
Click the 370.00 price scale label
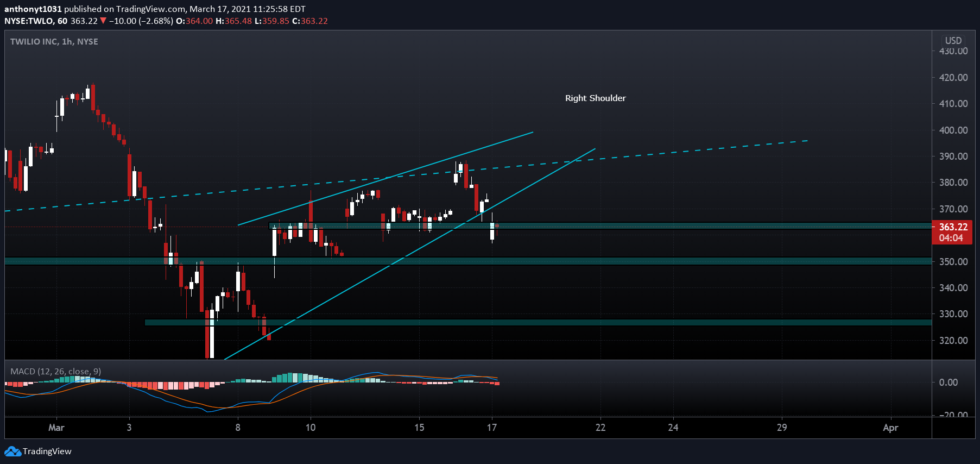click(x=953, y=209)
